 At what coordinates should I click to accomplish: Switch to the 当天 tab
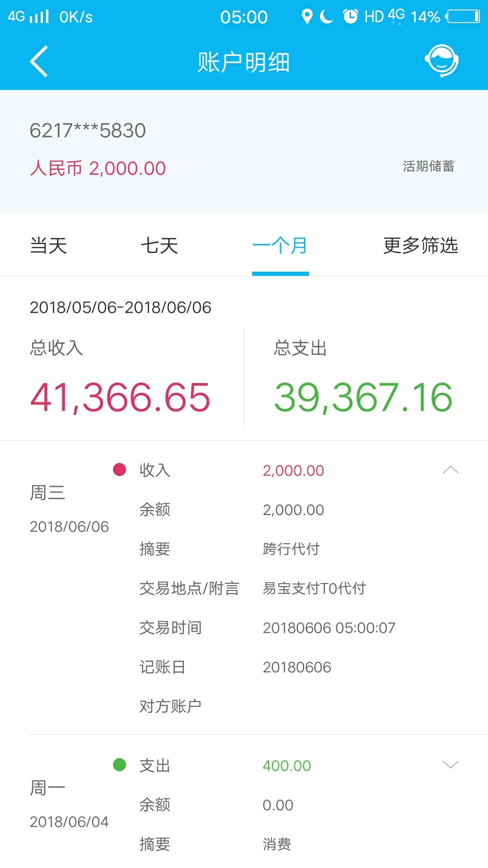coord(48,246)
